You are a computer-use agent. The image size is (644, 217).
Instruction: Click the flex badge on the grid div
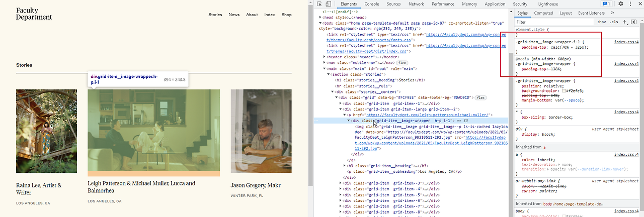pos(480,97)
